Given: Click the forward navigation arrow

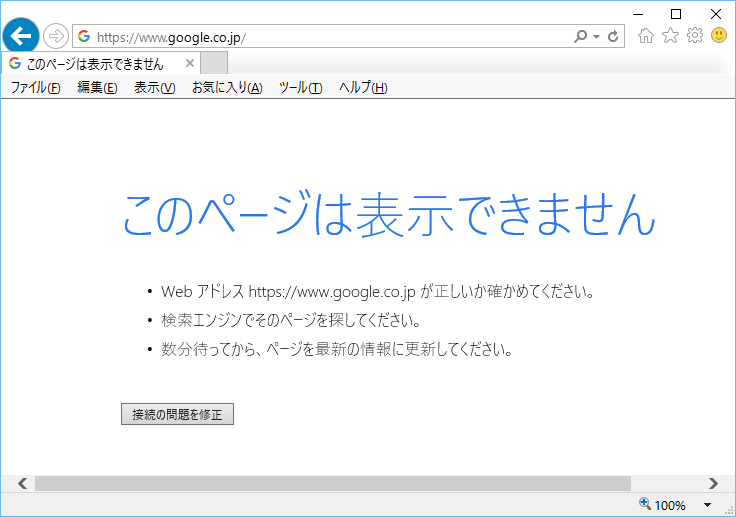Looking at the screenshot, I should click(x=56, y=36).
